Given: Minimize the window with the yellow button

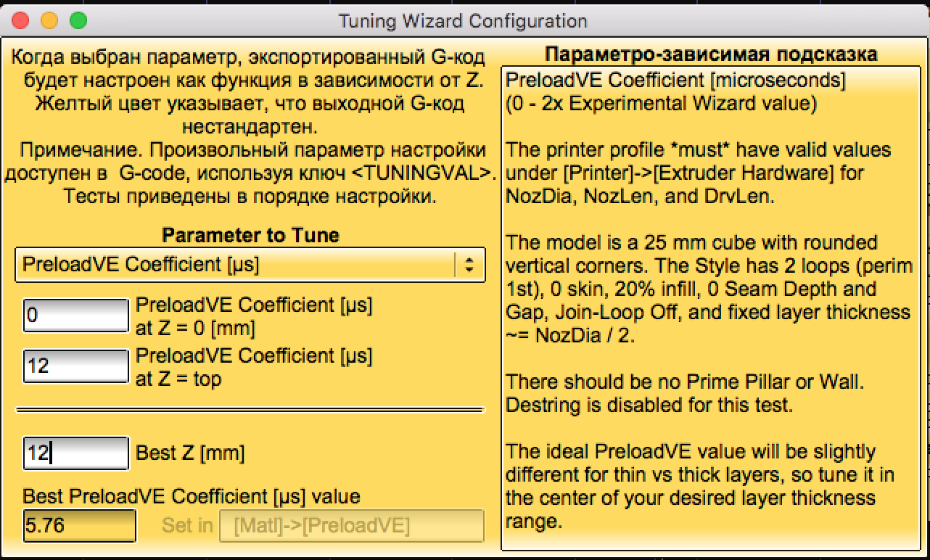Looking at the screenshot, I should coord(49,20).
